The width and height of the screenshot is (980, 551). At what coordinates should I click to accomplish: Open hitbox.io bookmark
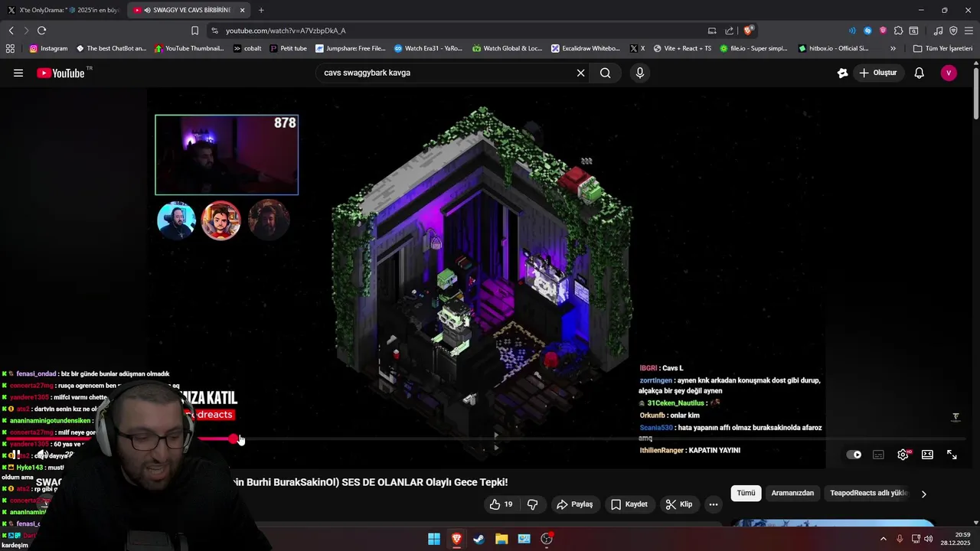(x=833, y=48)
